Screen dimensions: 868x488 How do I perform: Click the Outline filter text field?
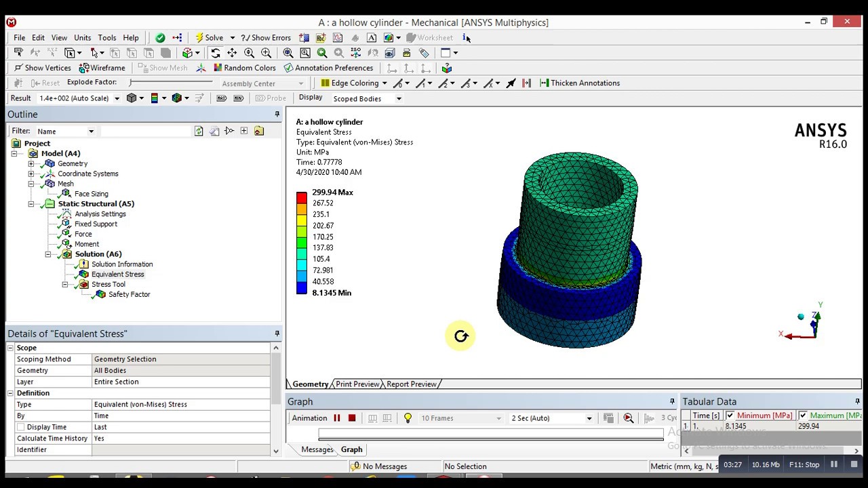[x=146, y=131]
